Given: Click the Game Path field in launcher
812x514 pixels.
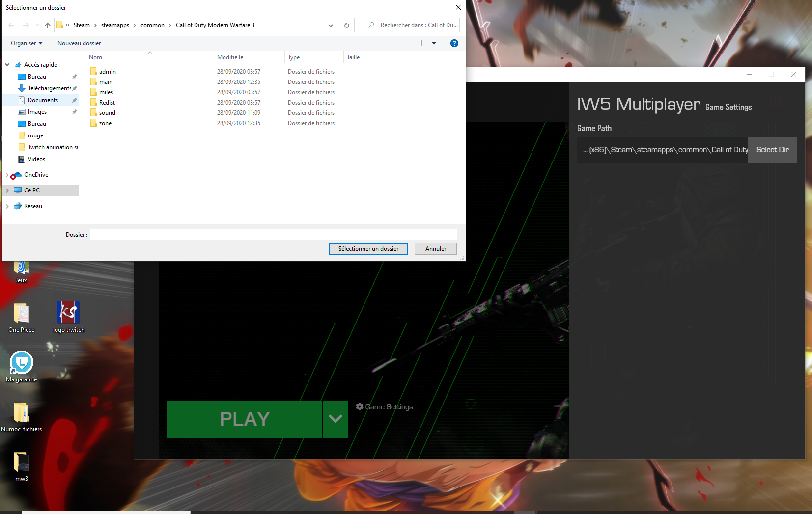Looking at the screenshot, I should [663, 150].
